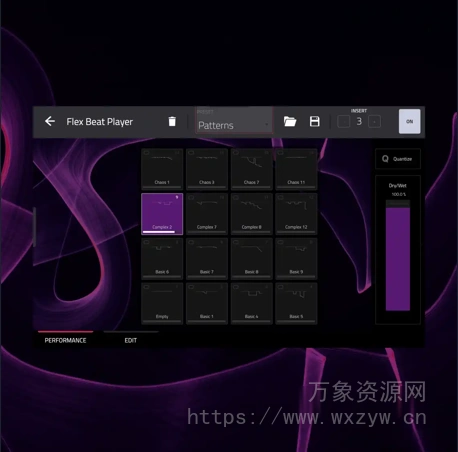Select the Basic 7 pattern pad
The image size is (458, 452).
(207, 259)
